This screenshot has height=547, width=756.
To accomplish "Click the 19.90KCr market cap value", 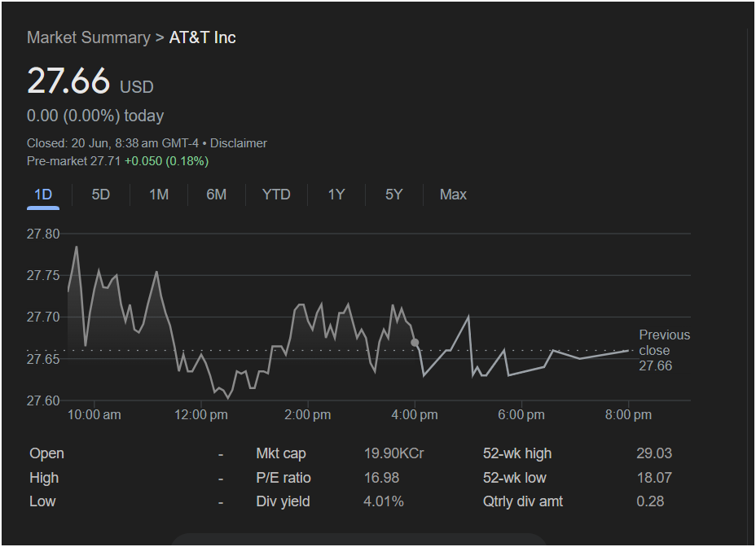I will [x=394, y=453].
